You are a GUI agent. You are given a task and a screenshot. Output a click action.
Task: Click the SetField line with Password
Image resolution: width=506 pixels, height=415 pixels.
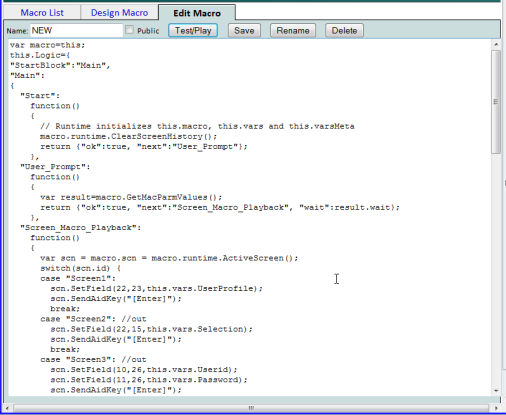(x=149, y=380)
